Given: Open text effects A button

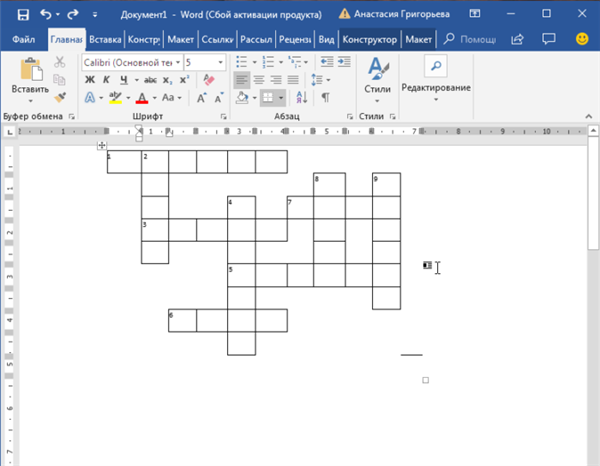Looking at the screenshot, I should (90, 97).
